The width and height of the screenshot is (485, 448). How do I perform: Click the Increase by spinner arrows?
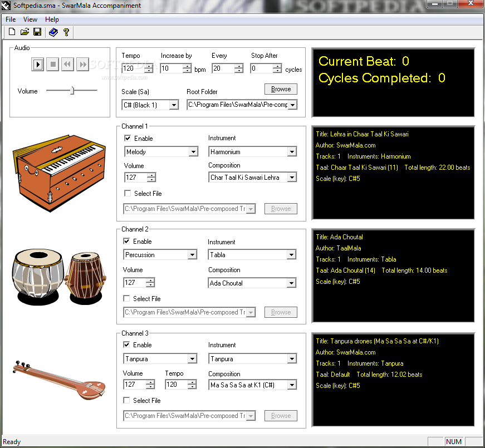187,68
